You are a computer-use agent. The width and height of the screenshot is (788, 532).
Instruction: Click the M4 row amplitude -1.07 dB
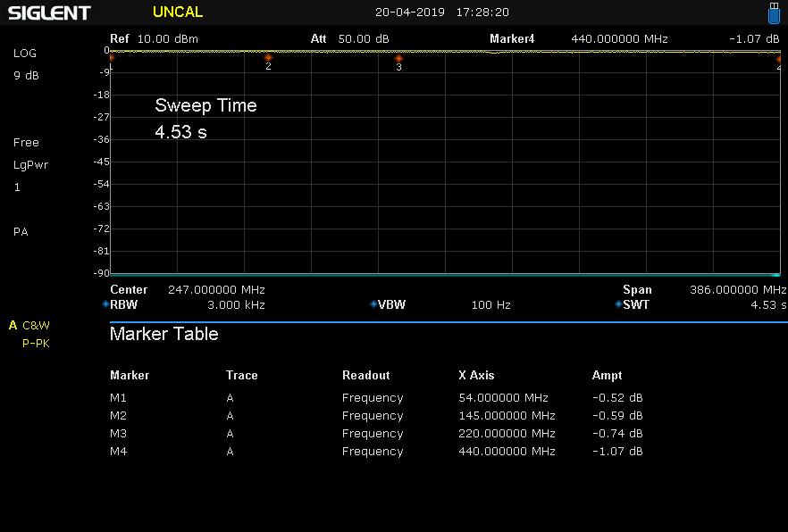pos(616,452)
